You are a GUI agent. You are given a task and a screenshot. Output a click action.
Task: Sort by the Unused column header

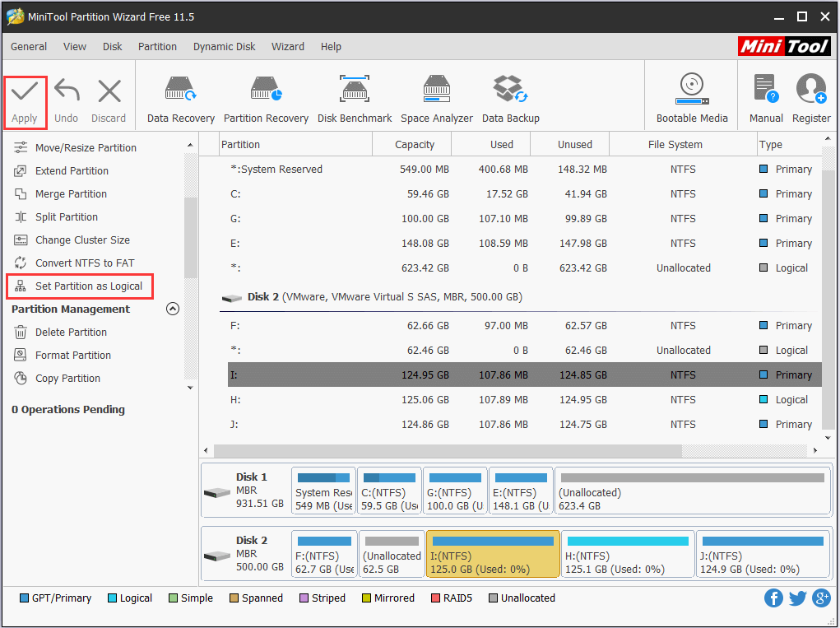pyautogui.click(x=570, y=144)
